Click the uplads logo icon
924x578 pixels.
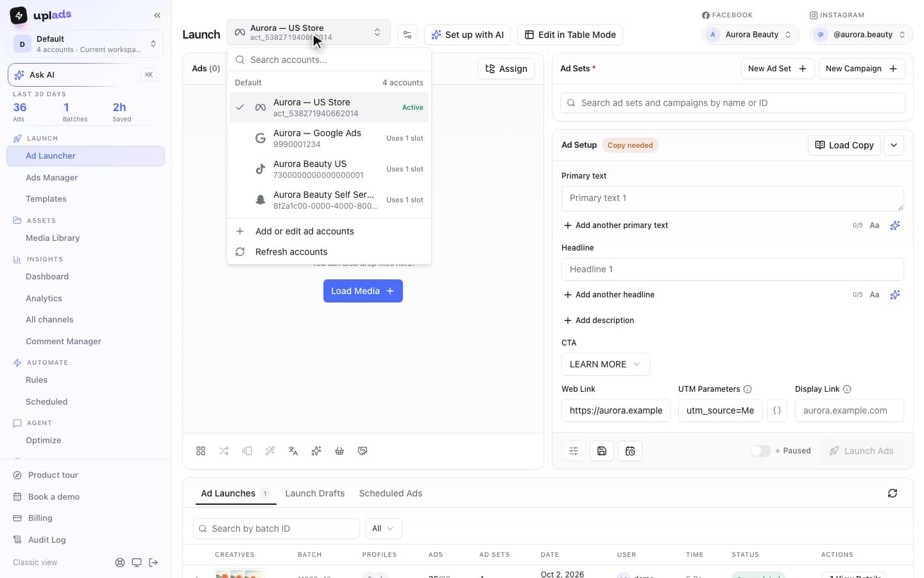pos(19,15)
